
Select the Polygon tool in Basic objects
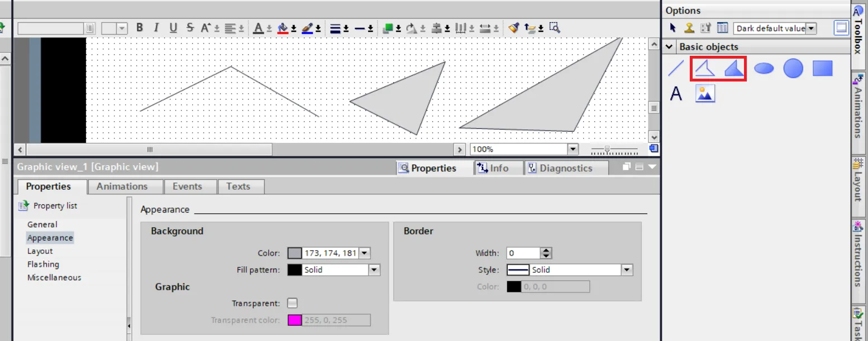(x=733, y=69)
